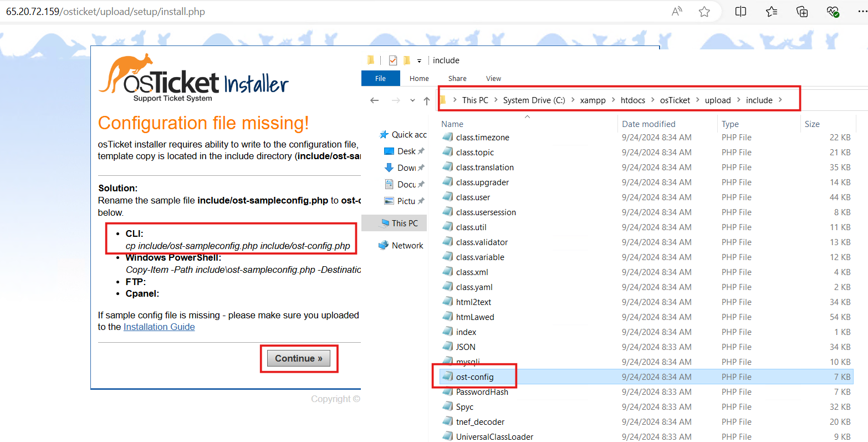Open the Share ribbon tab

pyautogui.click(x=457, y=78)
